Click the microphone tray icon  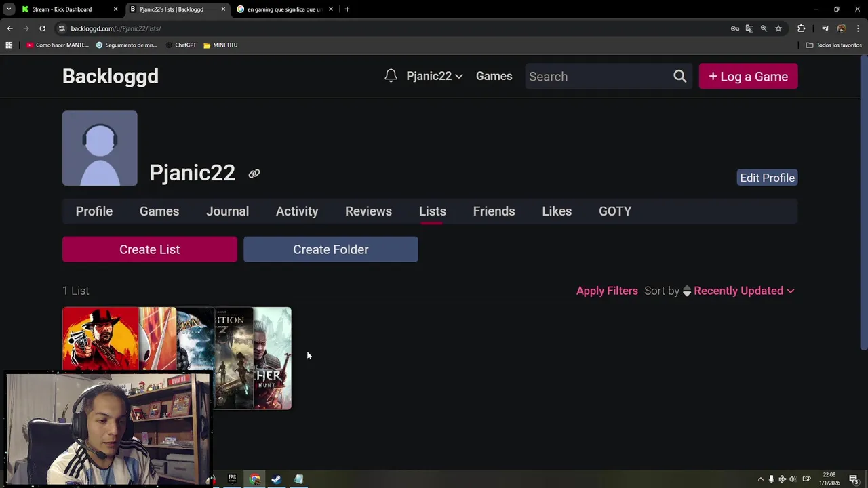tap(771, 479)
